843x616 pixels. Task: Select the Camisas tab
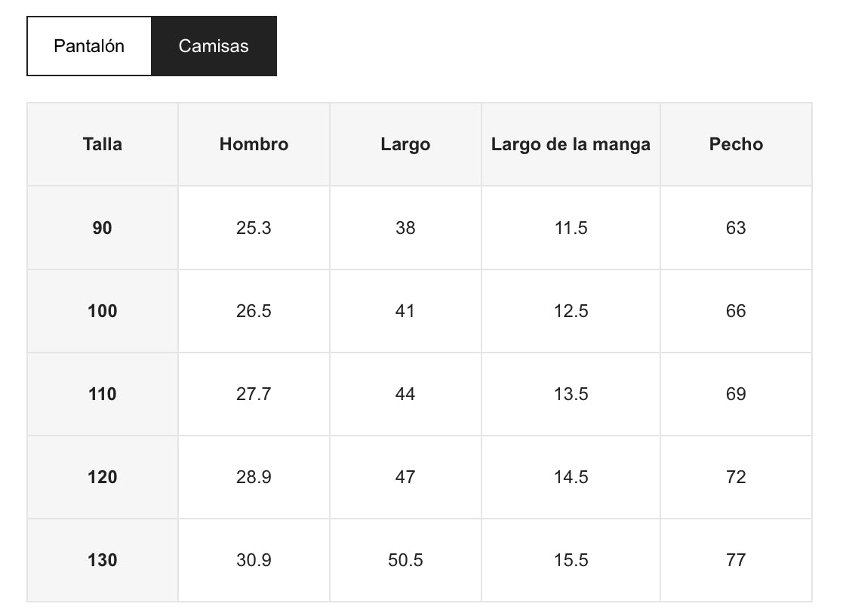click(x=214, y=46)
